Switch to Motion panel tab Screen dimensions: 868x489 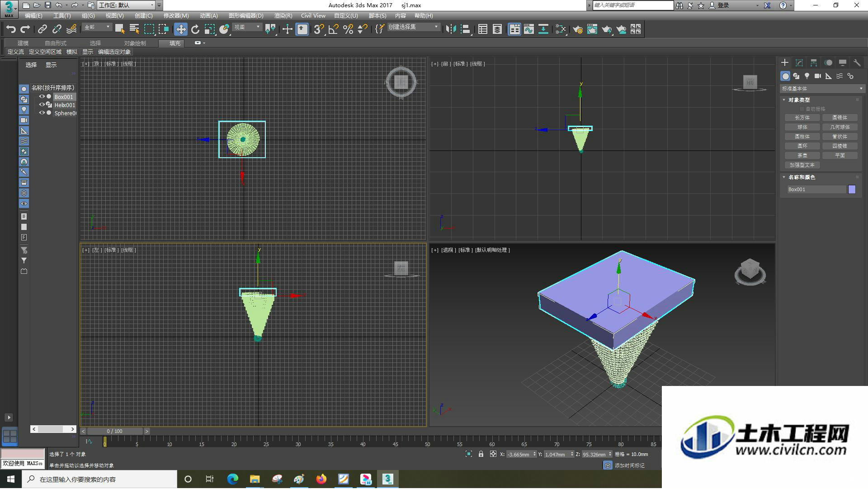(x=828, y=63)
